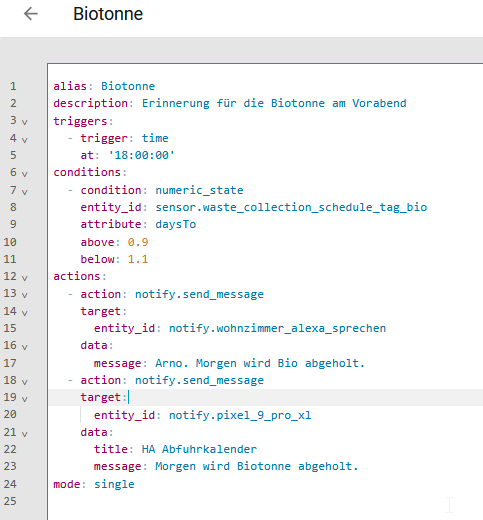This screenshot has width=483, height=520.
Task: Collapse the second action at line 18
Action: point(24,382)
